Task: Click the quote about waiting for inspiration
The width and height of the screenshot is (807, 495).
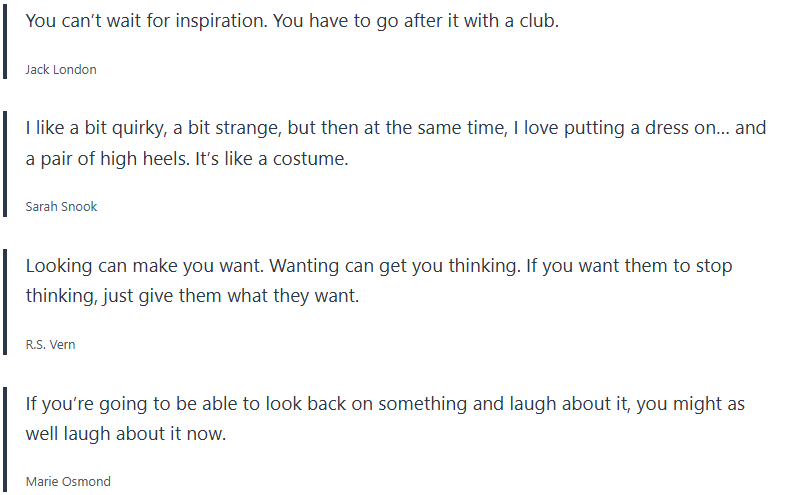Action: point(292,20)
